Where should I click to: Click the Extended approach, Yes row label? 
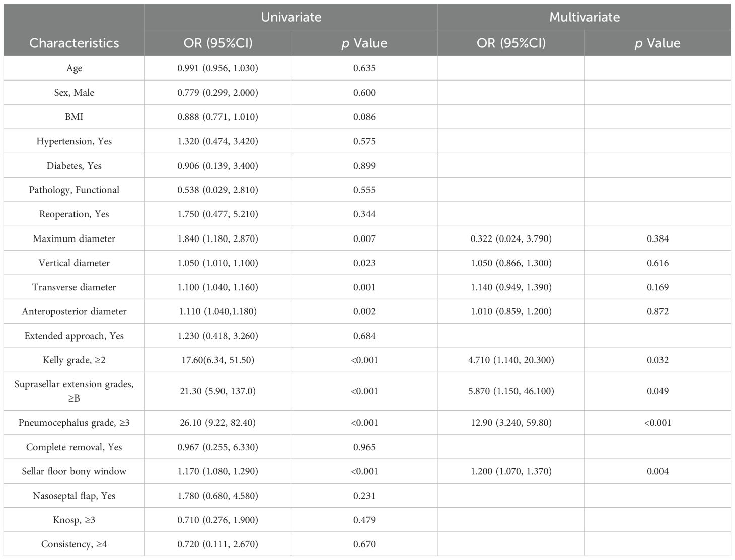(74, 336)
